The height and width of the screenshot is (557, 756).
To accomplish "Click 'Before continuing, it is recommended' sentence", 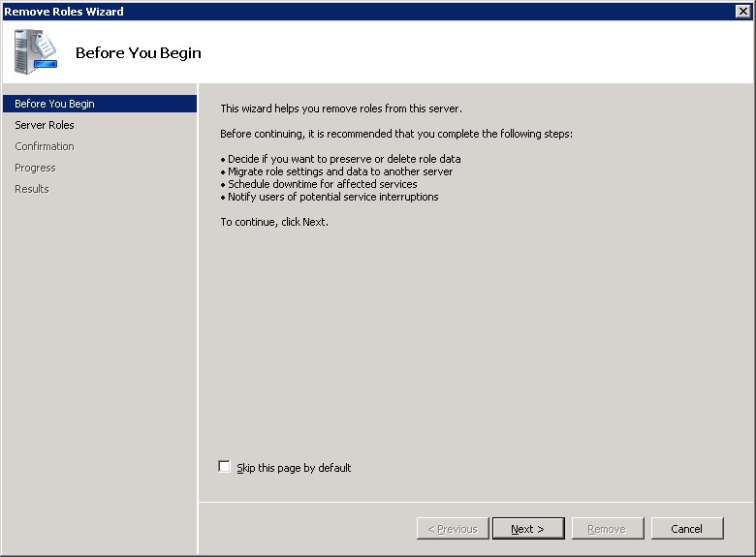I will 396,134.
